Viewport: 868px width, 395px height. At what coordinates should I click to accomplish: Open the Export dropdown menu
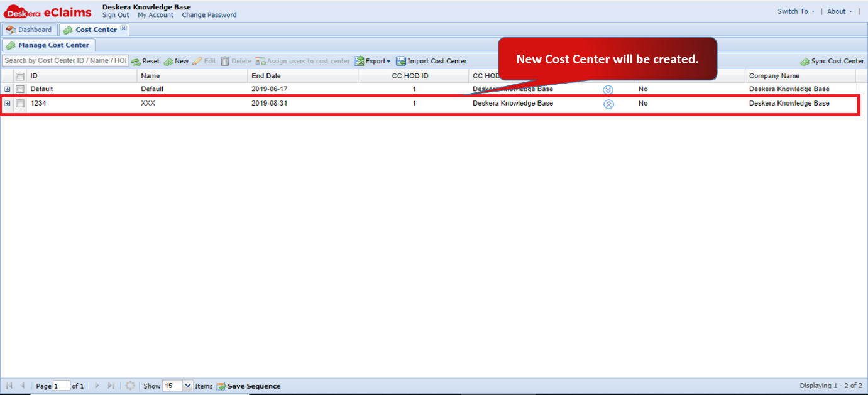372,62
